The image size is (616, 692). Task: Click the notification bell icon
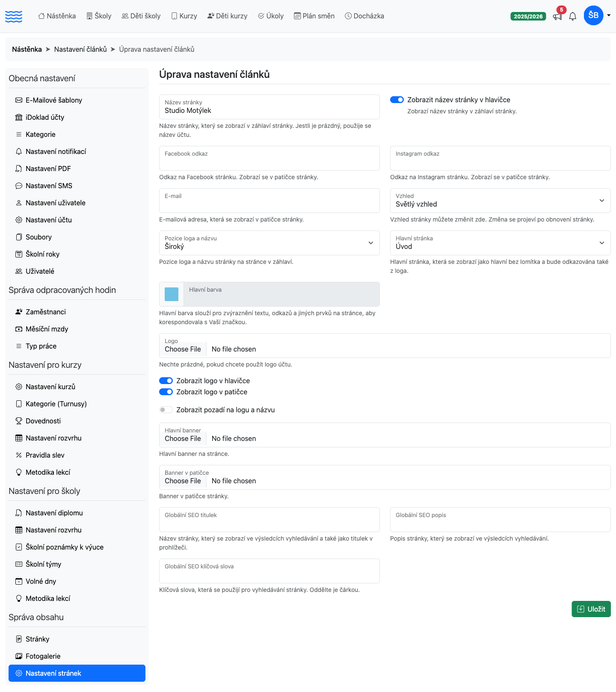573,16
